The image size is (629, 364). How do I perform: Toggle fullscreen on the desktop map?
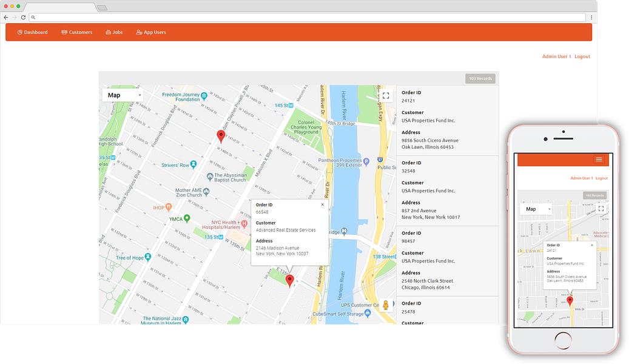(x=386, y=95)
